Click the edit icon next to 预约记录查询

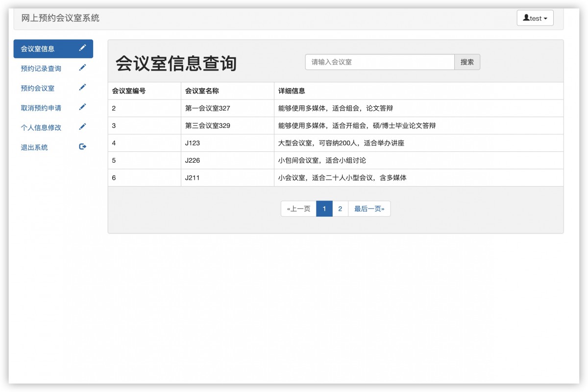pos(83,68)
